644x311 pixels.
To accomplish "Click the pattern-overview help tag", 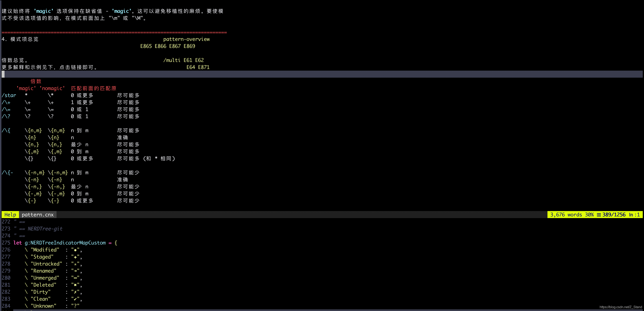I will [x=186, y=39].
